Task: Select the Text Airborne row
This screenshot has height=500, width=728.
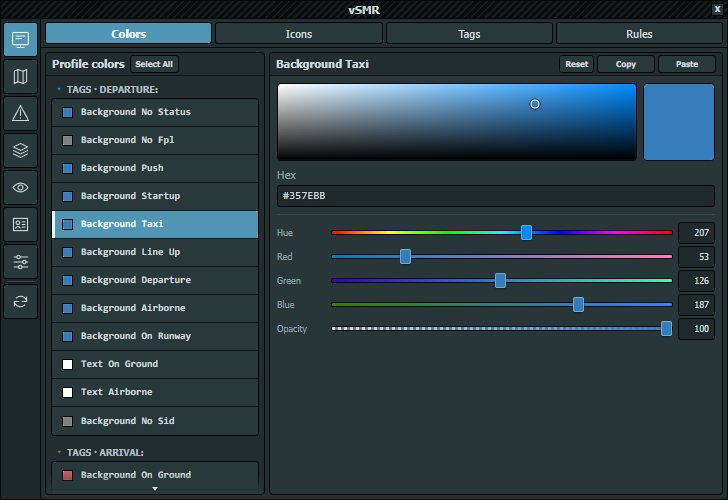Action: [x=155, y=392]
